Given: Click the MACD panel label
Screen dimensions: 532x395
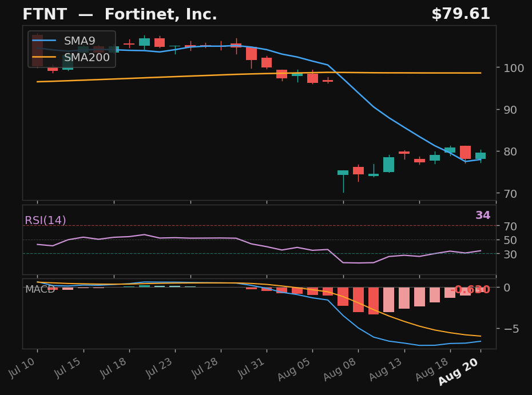Looking at the screenshot, I should tap(40, 289).
